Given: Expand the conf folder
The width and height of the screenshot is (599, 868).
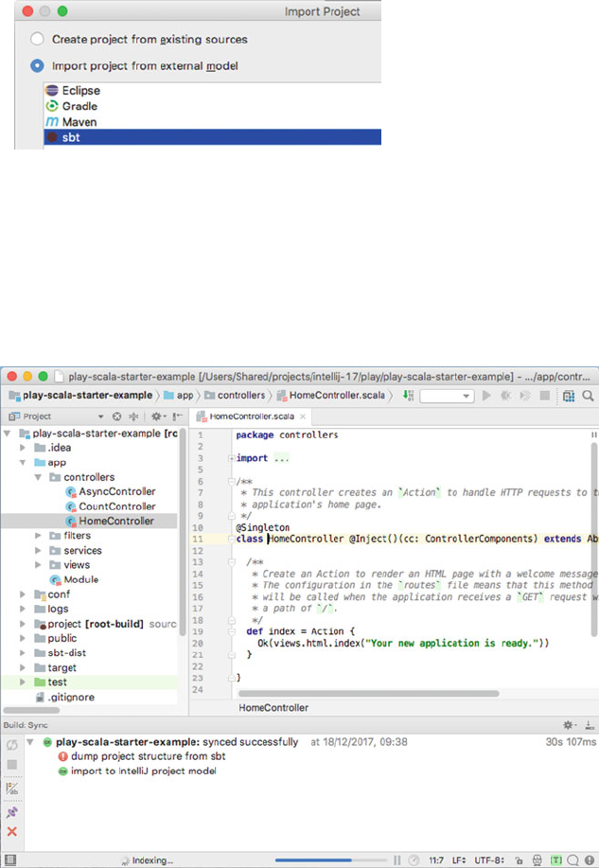Looking at the screenshot, I should click(x=23, y=594).
